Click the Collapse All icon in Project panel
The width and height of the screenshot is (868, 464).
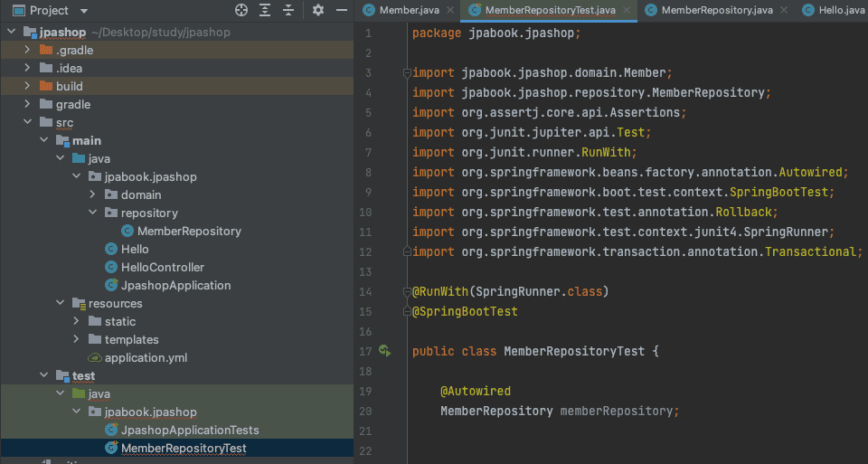[288, 11]
